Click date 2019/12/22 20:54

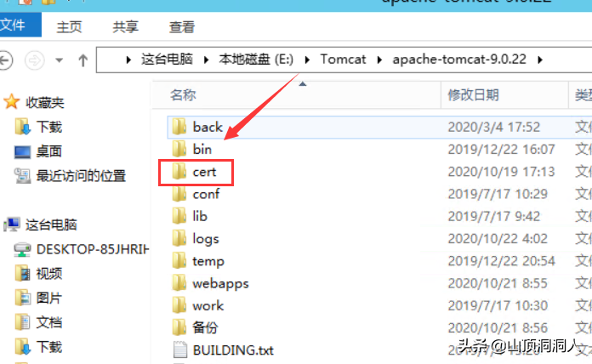501,261
